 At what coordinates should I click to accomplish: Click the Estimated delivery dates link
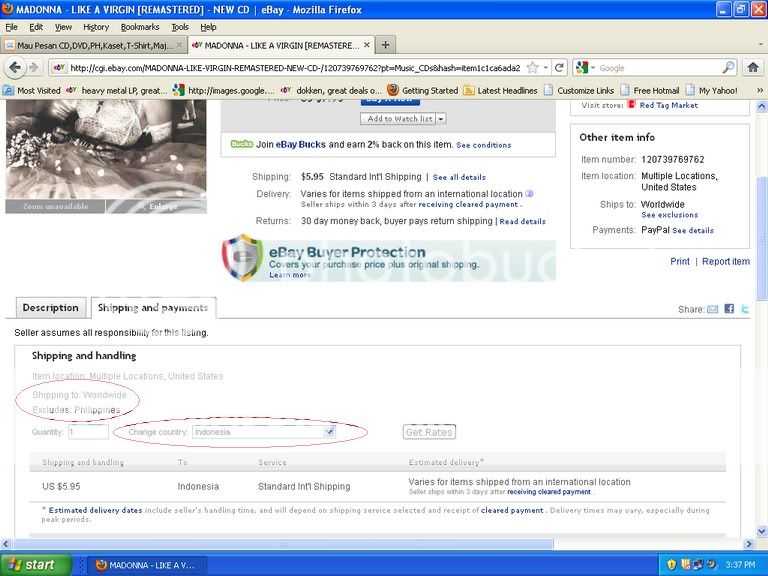click(x=96, y=510)
